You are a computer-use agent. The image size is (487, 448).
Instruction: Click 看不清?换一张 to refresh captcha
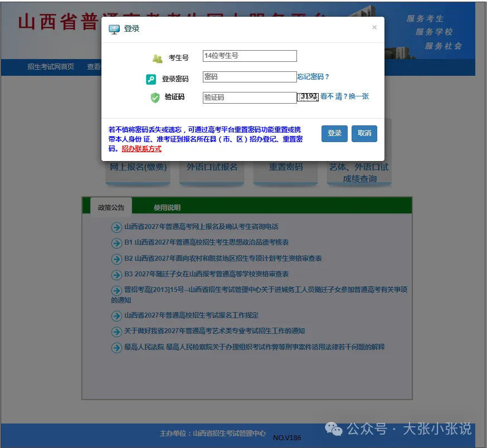click(x=344, y=96)
